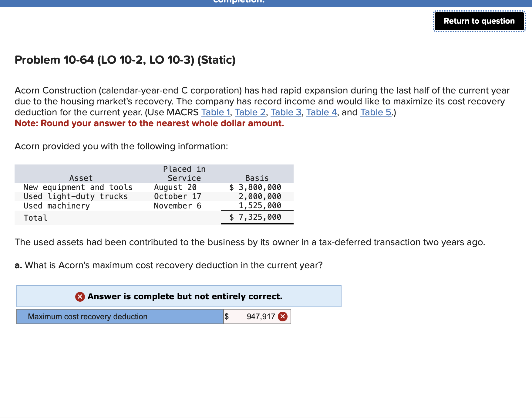532x420 pixels.
Task: Open the MACRS Table 2 link
Action: tap(250, 112)
